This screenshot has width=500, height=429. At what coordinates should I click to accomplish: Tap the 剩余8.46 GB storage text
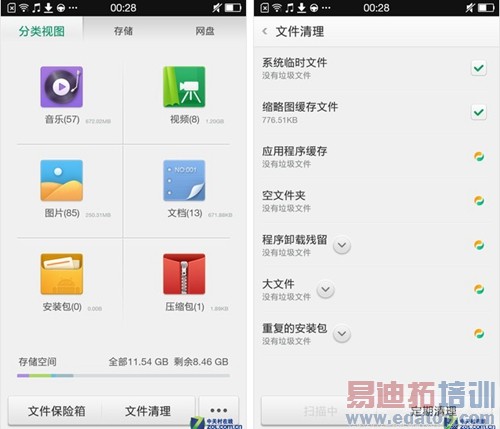(201, 362)
